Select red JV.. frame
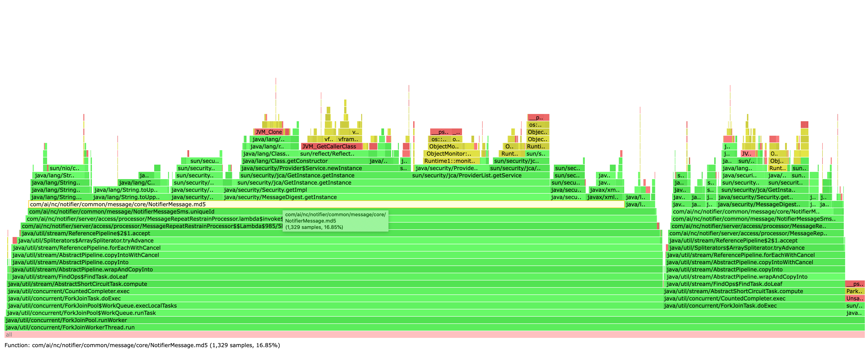The image size is (868, 351). pyautogui.click(x=748, y=154)
